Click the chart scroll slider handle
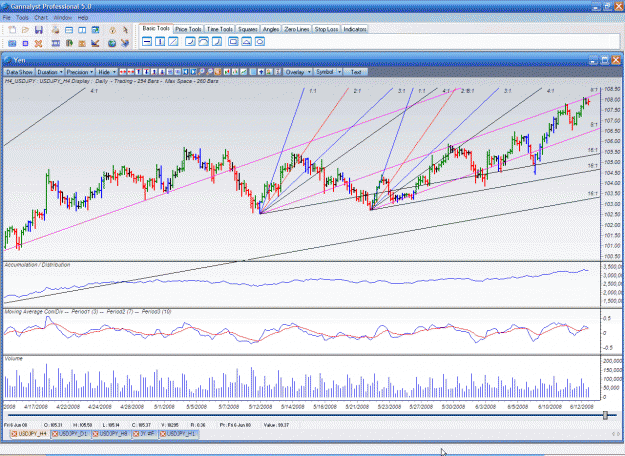625x456 pixels. pos(605,415)
